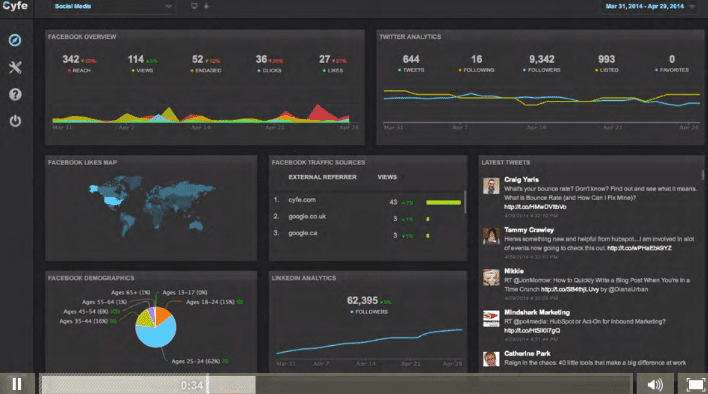Click Tammy Crawley profile avatar

(491, 236)
